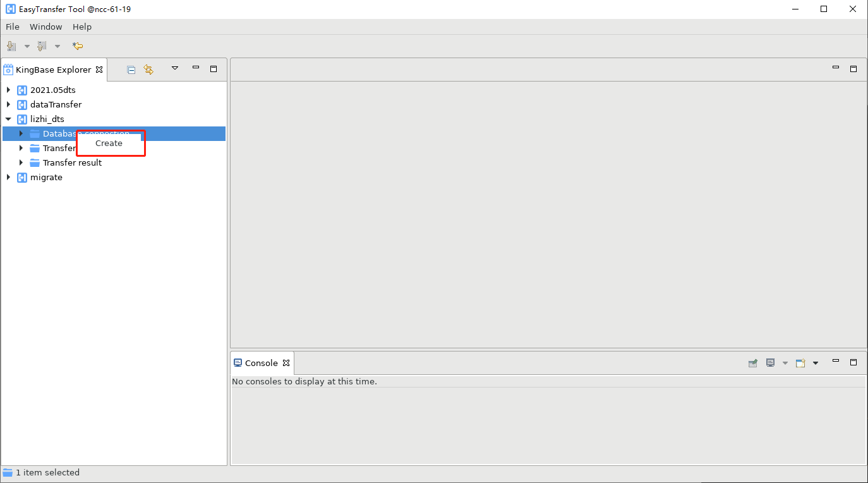Click the lizhi_dts project icon

[22, 119]
